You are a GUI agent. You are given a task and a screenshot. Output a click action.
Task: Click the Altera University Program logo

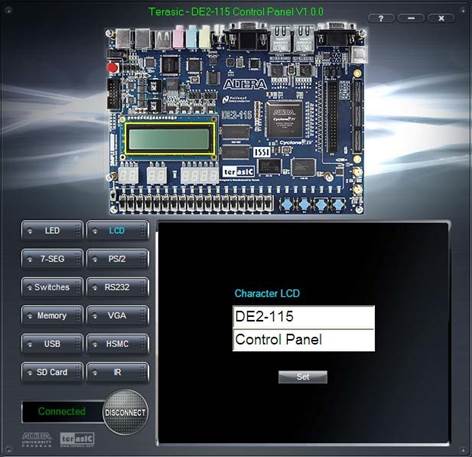37,439
